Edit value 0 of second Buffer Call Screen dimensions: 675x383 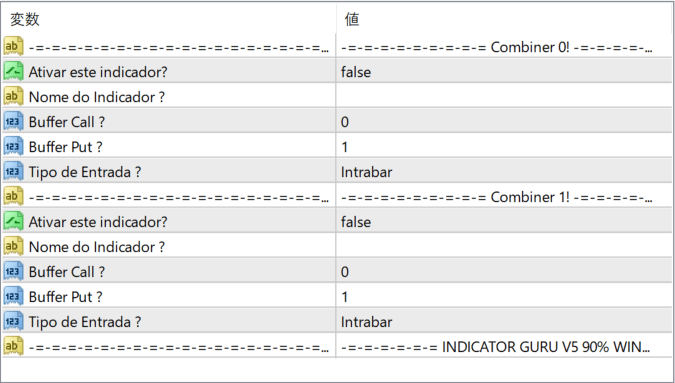point(504,272)
